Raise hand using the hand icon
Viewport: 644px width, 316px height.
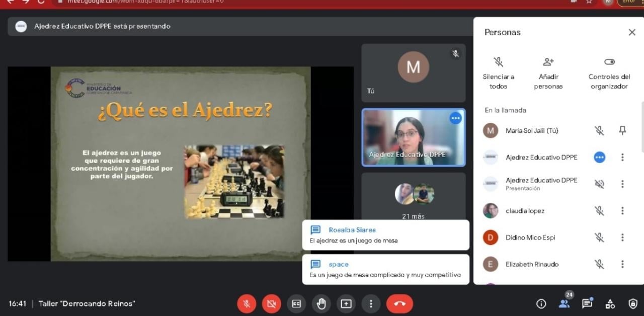pyautogui.click(x=321, y=304)
